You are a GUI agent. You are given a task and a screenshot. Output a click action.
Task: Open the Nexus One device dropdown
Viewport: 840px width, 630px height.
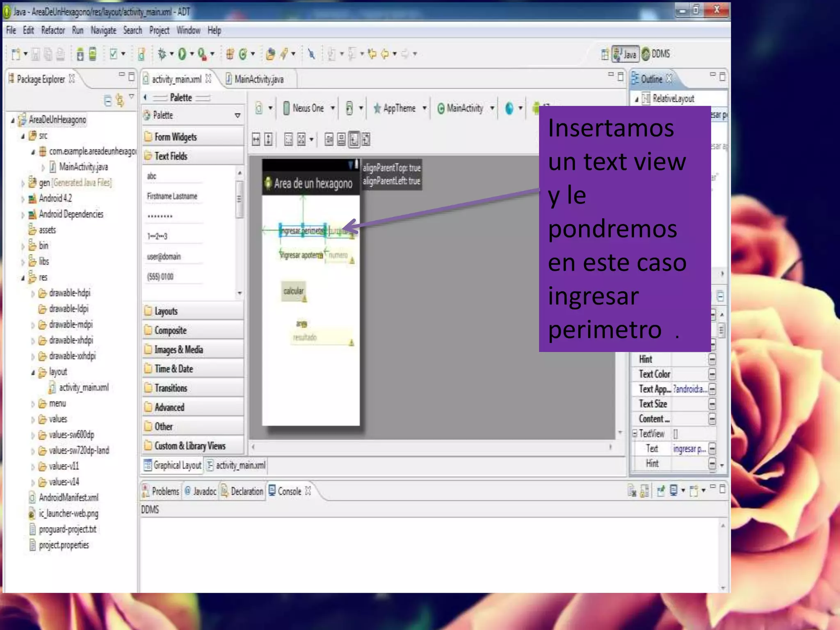(309, 108)
